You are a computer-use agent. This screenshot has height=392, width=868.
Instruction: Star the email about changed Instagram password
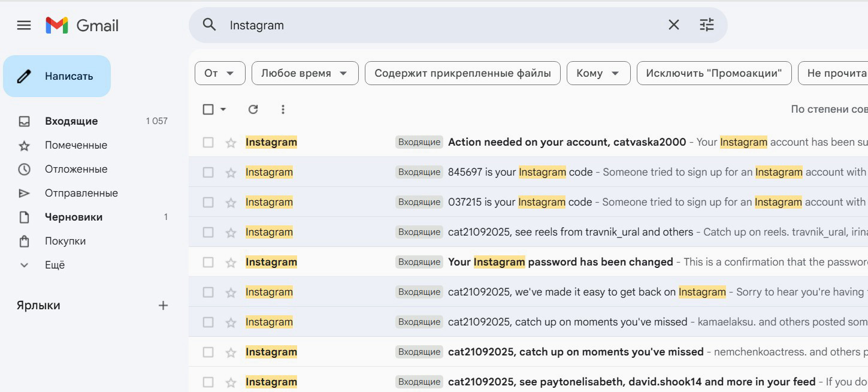230,262
